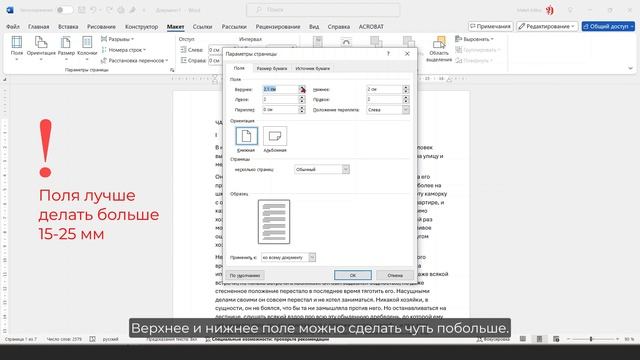Click the word count in status bar
The image size is (640, 360).
[x=64, y=339]
